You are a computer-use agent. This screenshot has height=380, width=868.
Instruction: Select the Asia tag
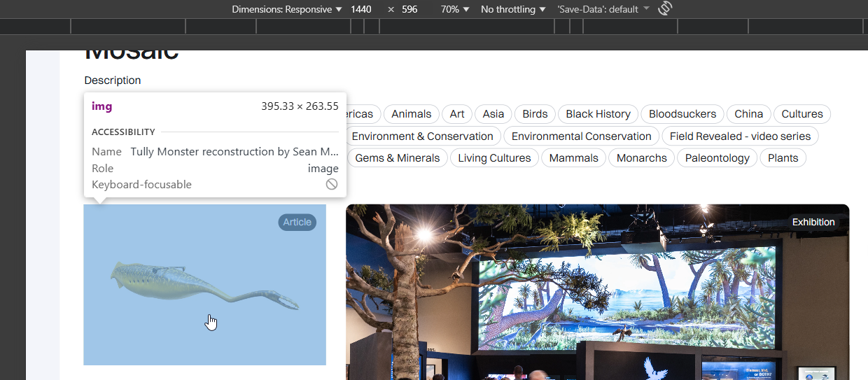(x=493, y=114)
